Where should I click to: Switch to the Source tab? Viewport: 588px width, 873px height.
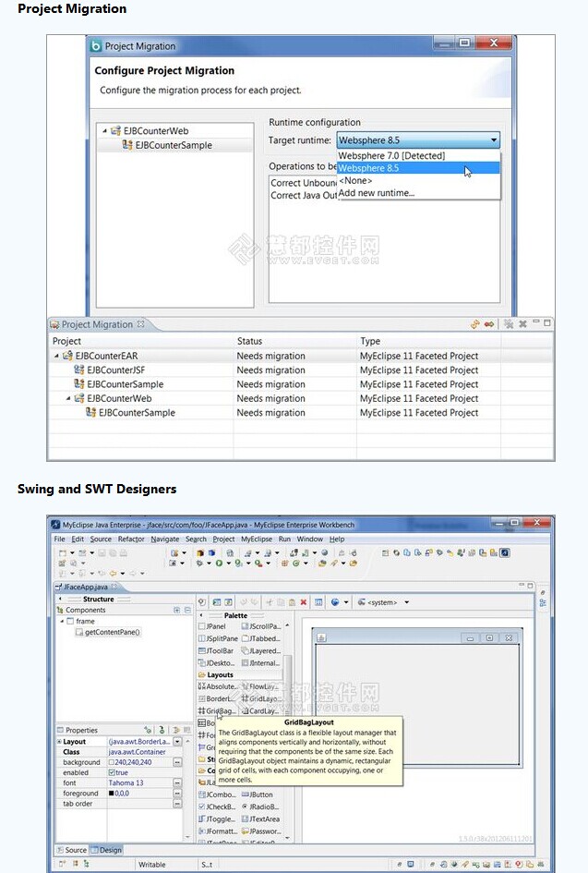point(72,850)
